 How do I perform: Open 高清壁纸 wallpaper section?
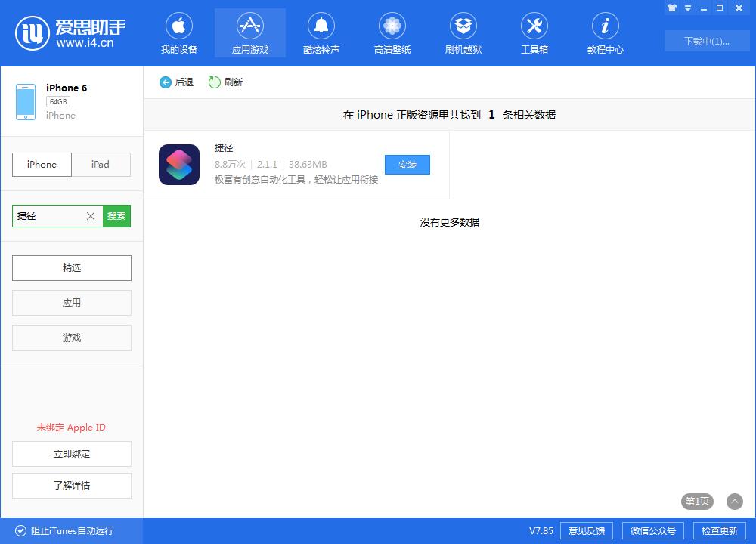click(392, 34)
